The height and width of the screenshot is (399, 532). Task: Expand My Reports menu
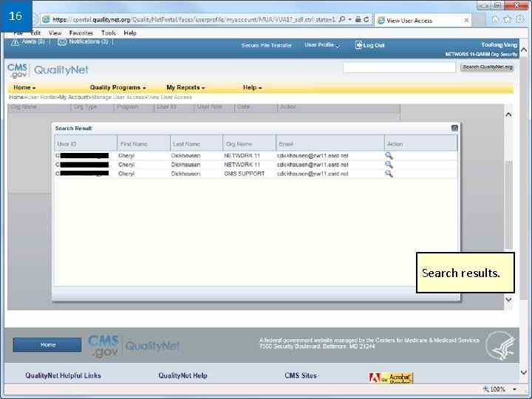[185, 87]
